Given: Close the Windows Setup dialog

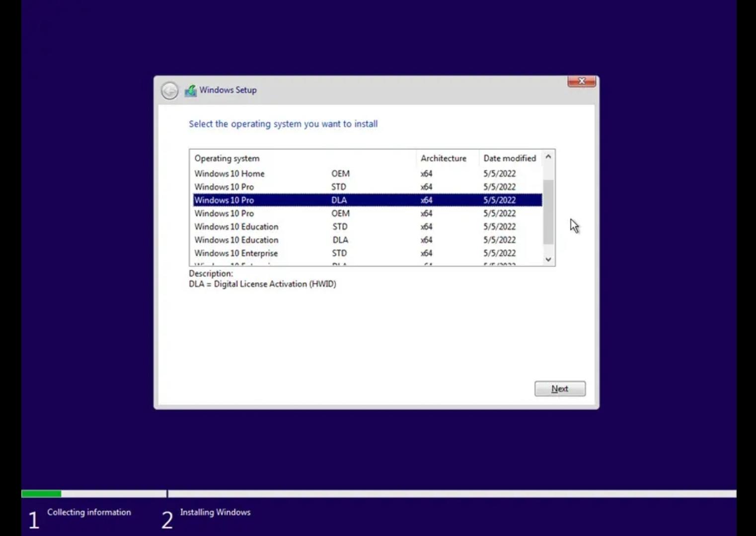Looking at the screenshot, I should pyautogui.click(x=582, y=81).
